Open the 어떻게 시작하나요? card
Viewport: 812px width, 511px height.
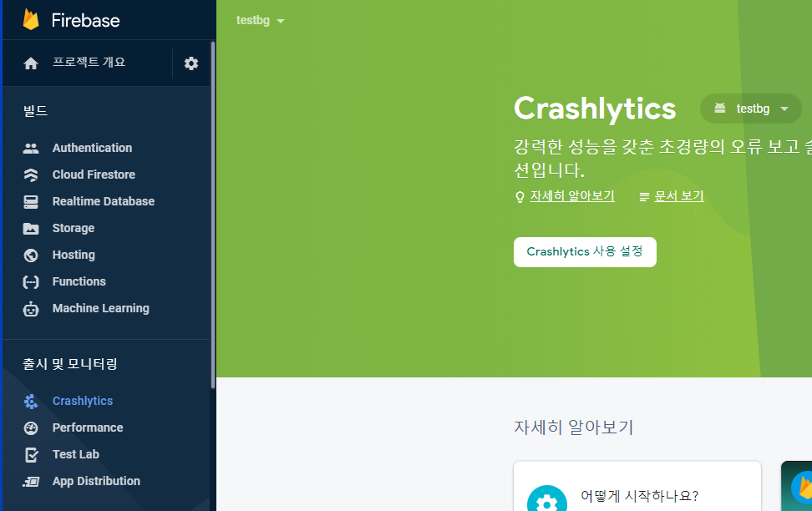(x=637, y=487)
